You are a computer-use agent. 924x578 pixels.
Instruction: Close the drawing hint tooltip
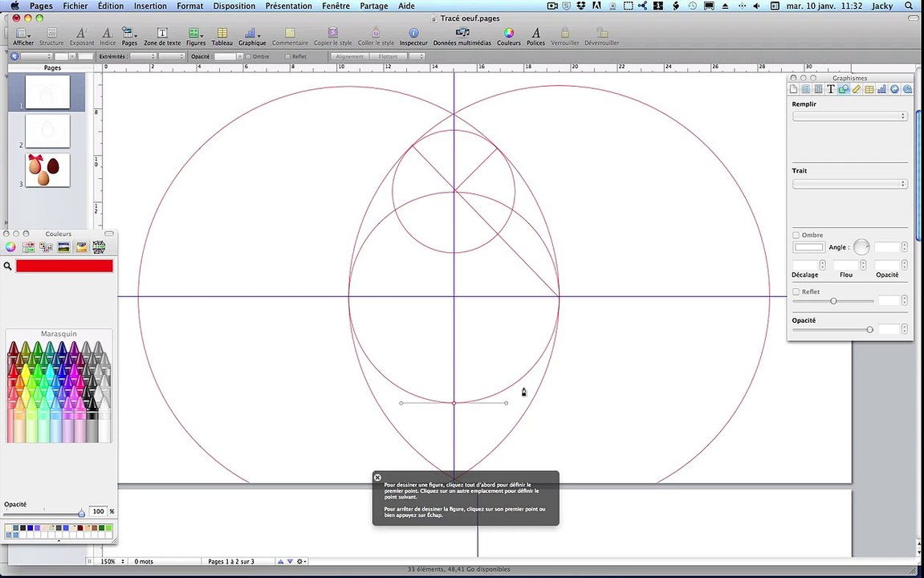378,477
